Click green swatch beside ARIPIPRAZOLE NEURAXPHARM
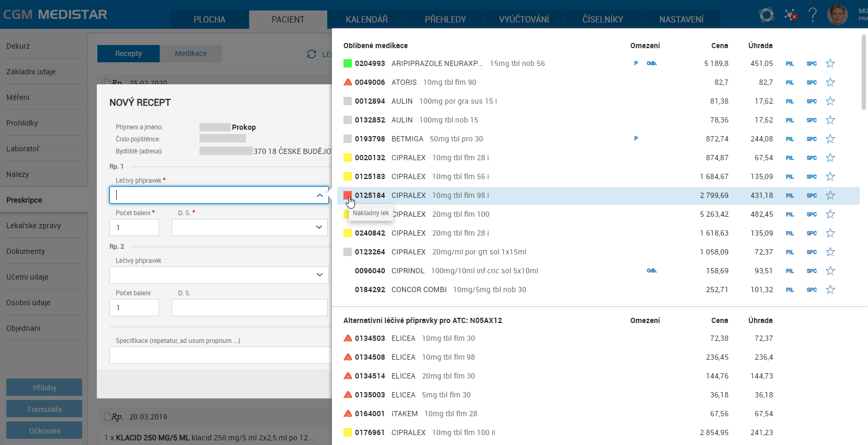Screen dimensions: 868x445 348,63
